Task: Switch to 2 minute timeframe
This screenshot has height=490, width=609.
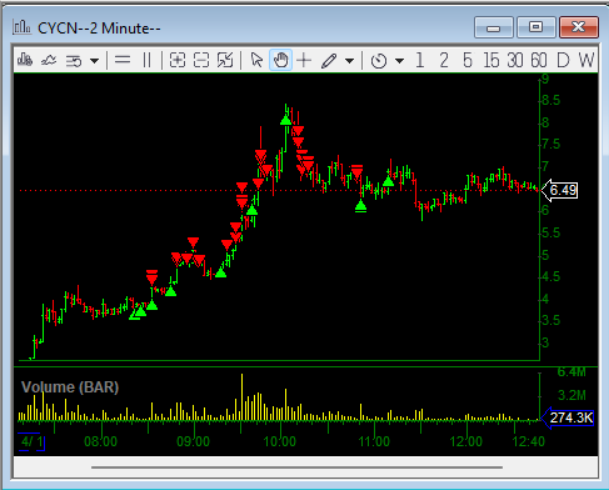Action: coord(444,60)
